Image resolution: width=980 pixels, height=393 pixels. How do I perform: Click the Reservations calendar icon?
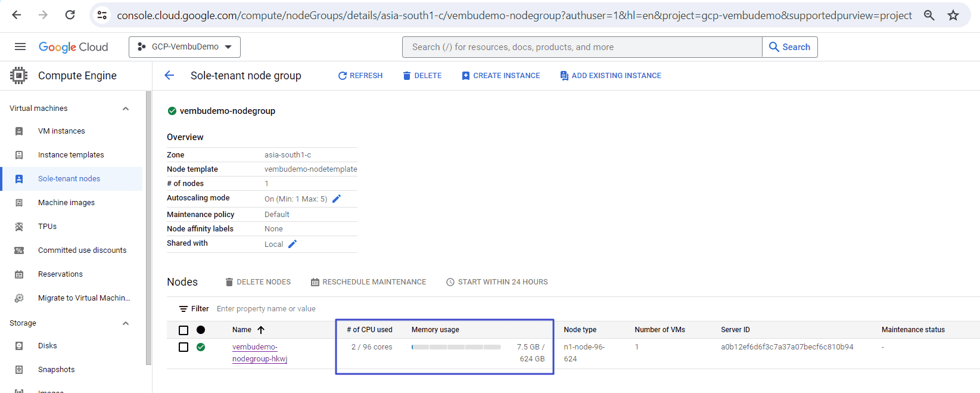pyautogui.click(x=19, y=274)
